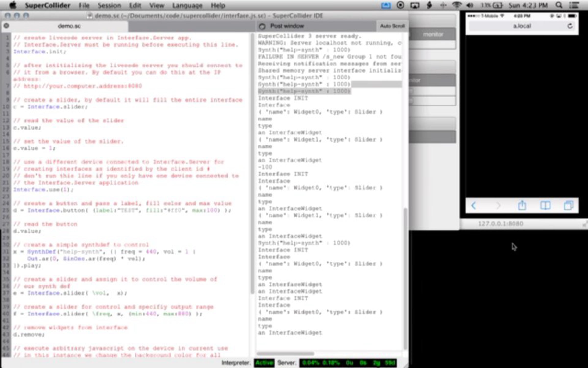Click the a.local address bar on the phone

(x=522, y=26)
